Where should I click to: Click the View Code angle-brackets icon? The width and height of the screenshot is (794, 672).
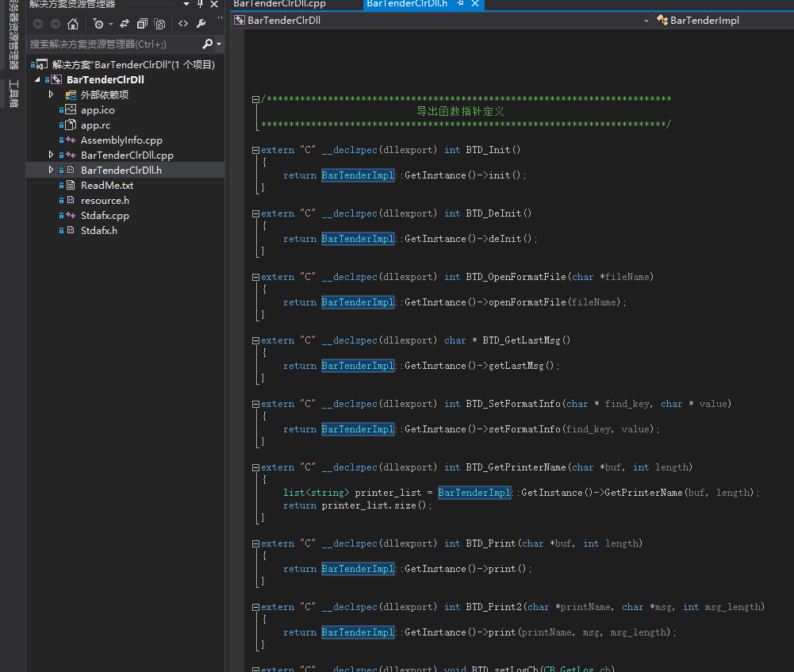click(182, 24)
